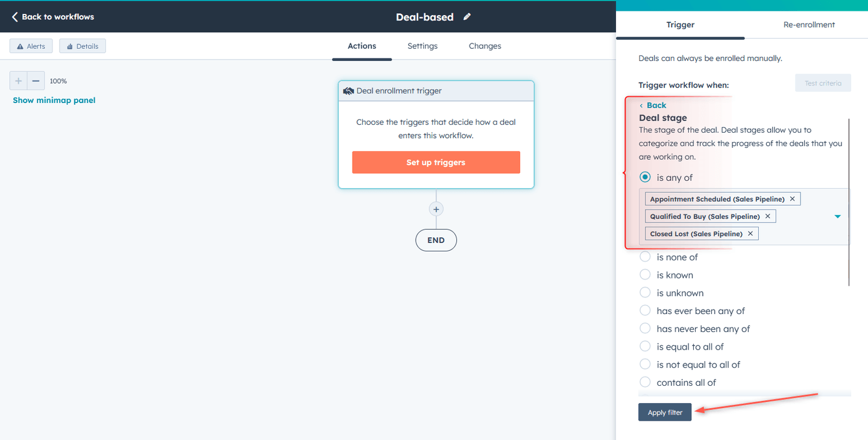Screen dimensions: 868x440
Task: Open the Alerts panel
Action: click(x=31, y=45)
